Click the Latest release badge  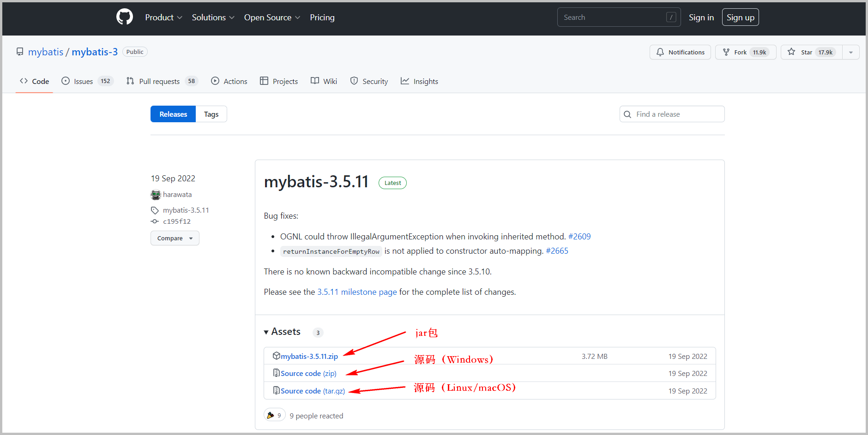pyautogui.click(x=392, y=183)
